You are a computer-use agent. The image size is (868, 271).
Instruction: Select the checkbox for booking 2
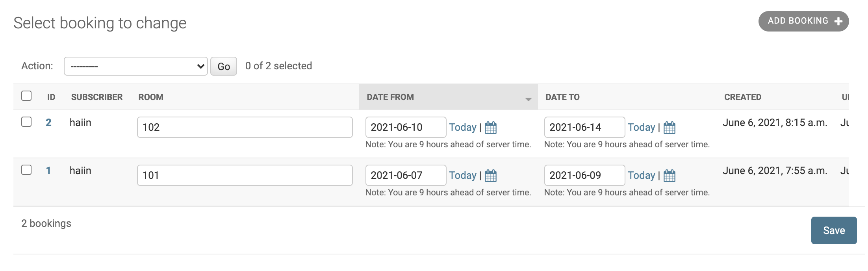[26, 122]
